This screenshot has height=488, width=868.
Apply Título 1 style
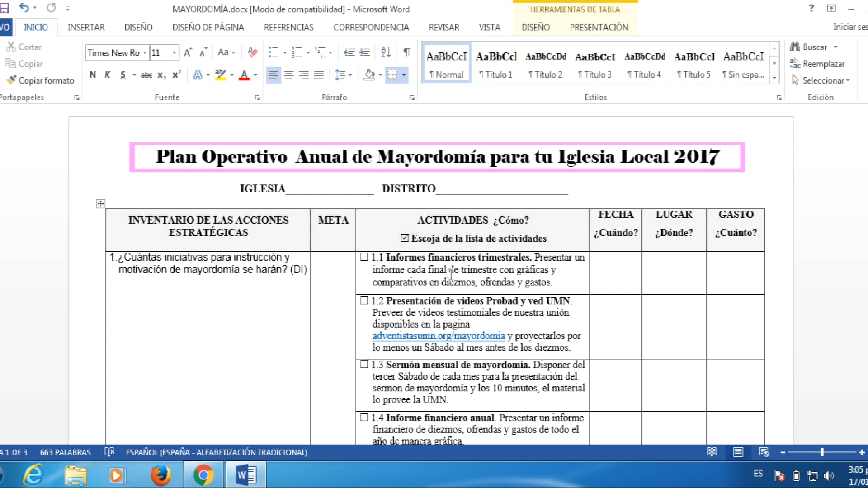496,64
